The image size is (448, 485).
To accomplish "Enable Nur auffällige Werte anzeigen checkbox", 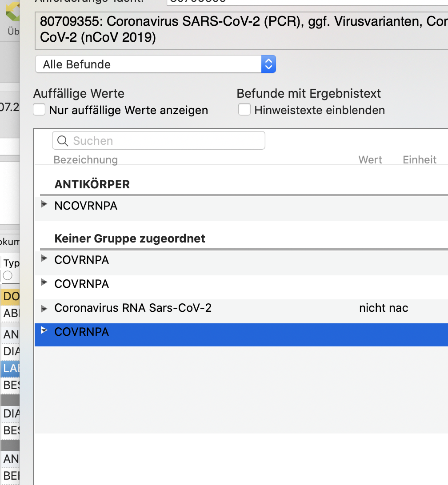I will (39, 110).
